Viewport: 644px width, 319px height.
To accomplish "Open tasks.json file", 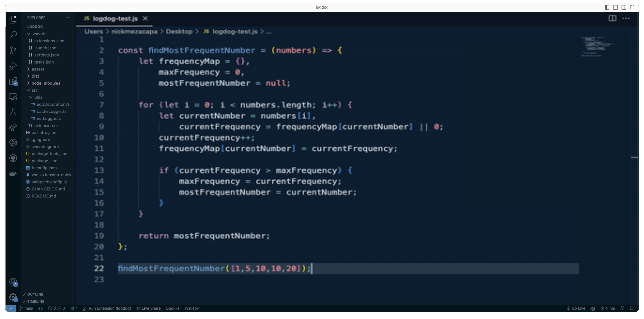I will (x=44, y=62).
